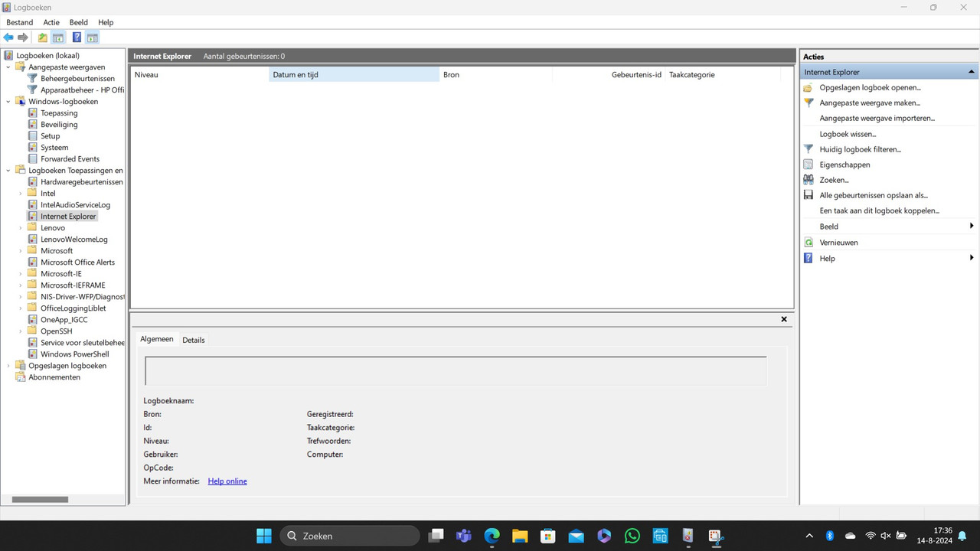
Task: Click Aangepaste weergave importeren action
Action: (x=877, y=118)
